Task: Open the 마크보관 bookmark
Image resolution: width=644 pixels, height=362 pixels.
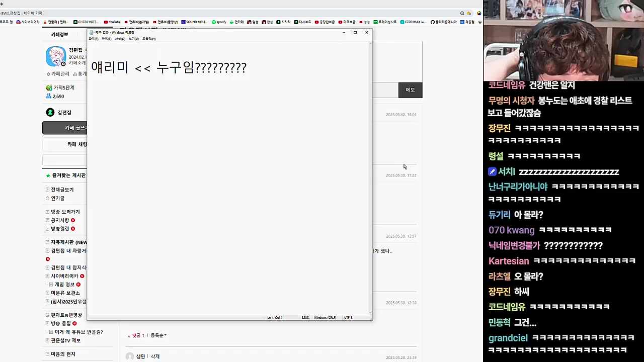Action: [347, 22]
